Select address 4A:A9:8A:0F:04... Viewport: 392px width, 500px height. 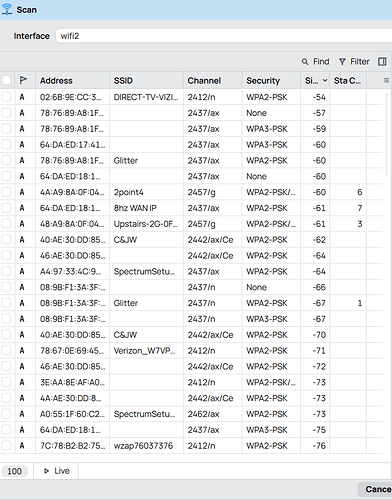point(72,192)
